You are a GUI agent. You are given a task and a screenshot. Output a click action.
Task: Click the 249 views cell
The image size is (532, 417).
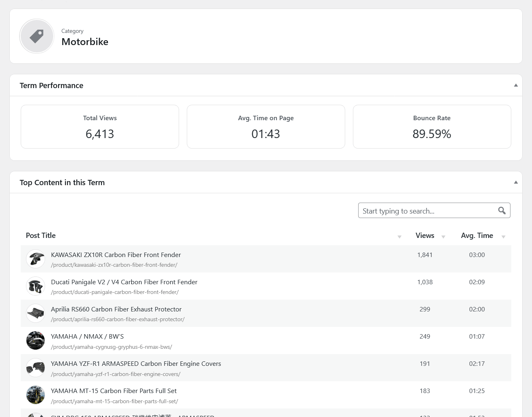coord(425,336)
